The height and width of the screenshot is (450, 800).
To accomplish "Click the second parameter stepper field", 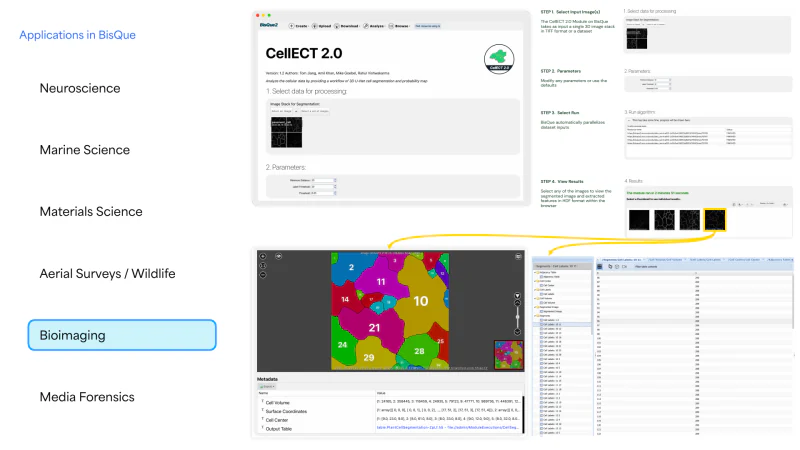I will (x=324, y=187).
